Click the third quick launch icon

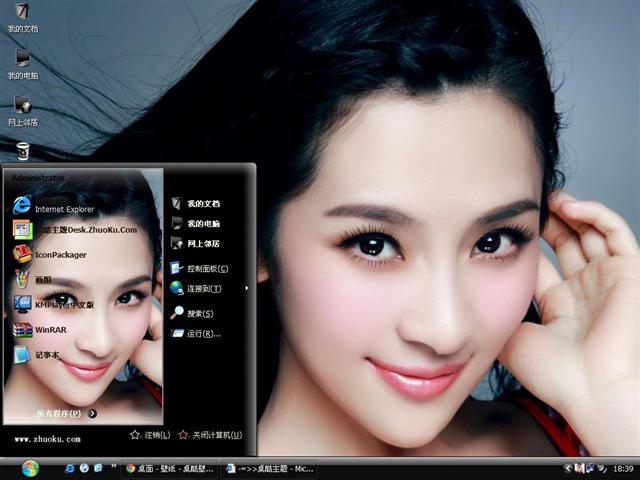tap(98, 468)
